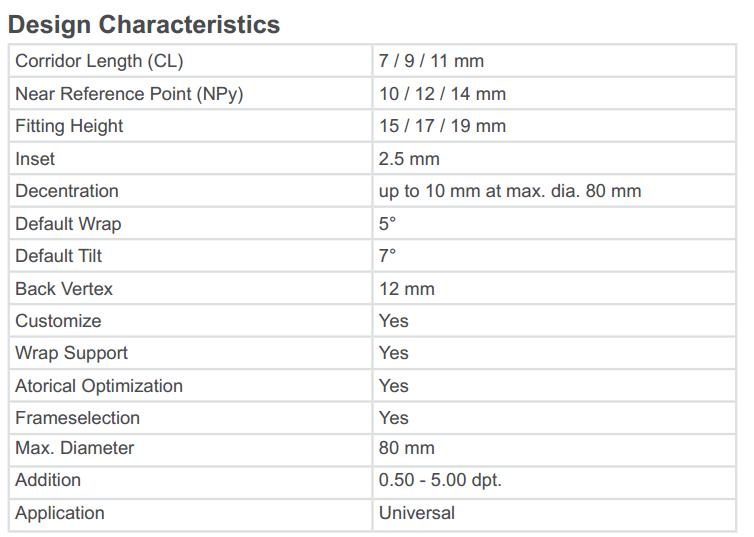Click the Max. Diameter value 80 mm
The height and width of the screenshot is (537, 754).
(407, 448)
